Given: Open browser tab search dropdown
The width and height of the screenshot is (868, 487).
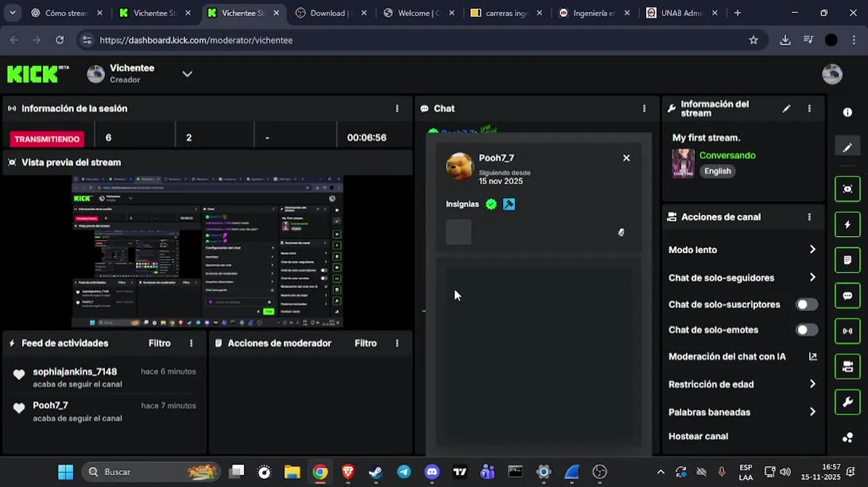Looking at the screenshot, I should point(13,13).
